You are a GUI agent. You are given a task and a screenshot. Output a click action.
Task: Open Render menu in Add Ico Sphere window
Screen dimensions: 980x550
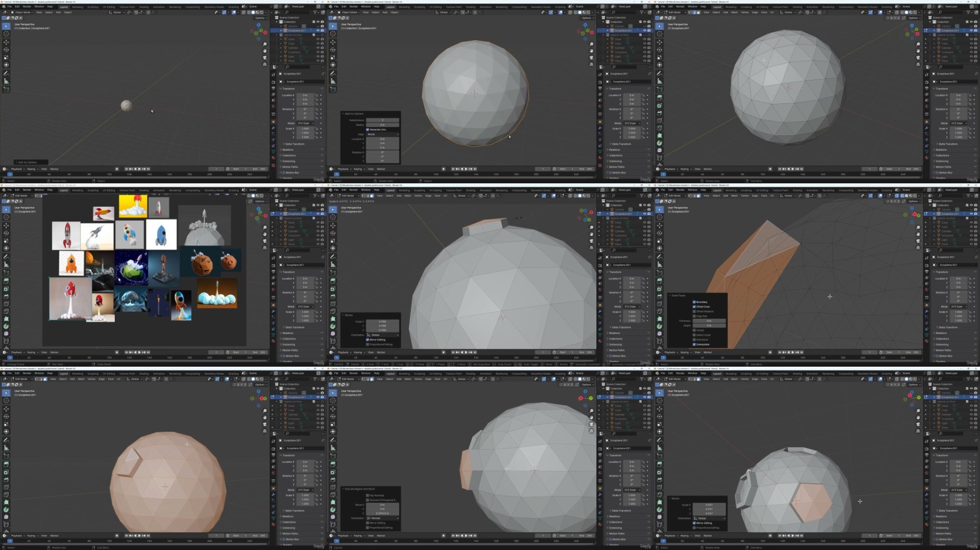pos(353,7)
